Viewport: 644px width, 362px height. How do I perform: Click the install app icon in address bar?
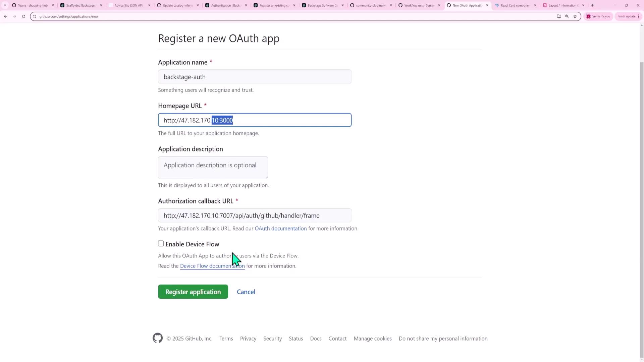559,16
